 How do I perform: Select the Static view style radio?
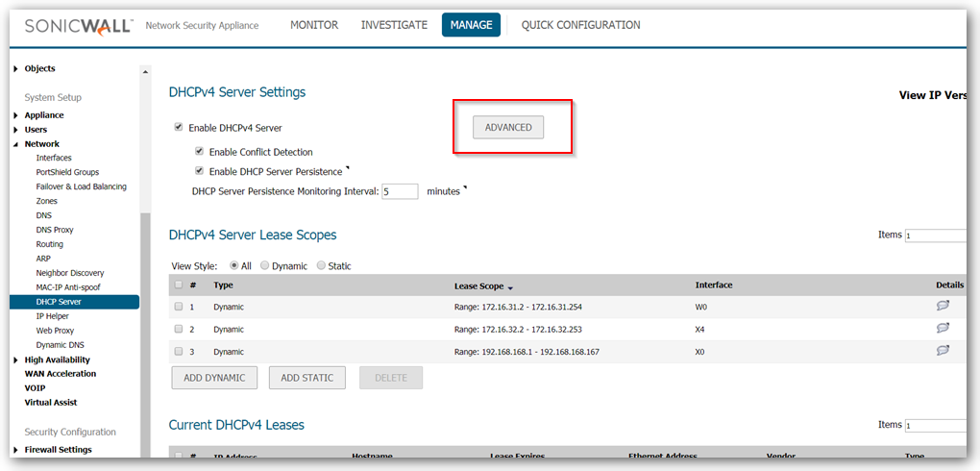click(321, 265)
